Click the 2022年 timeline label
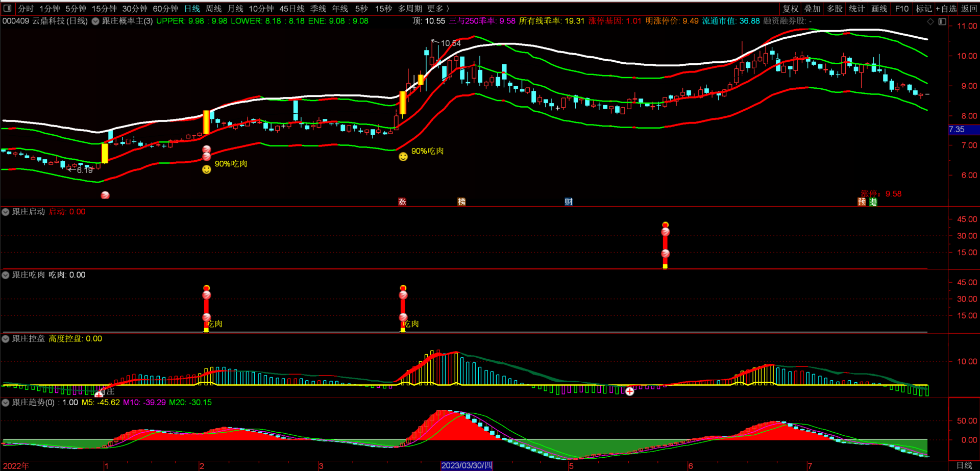 (x=16, y=466)
